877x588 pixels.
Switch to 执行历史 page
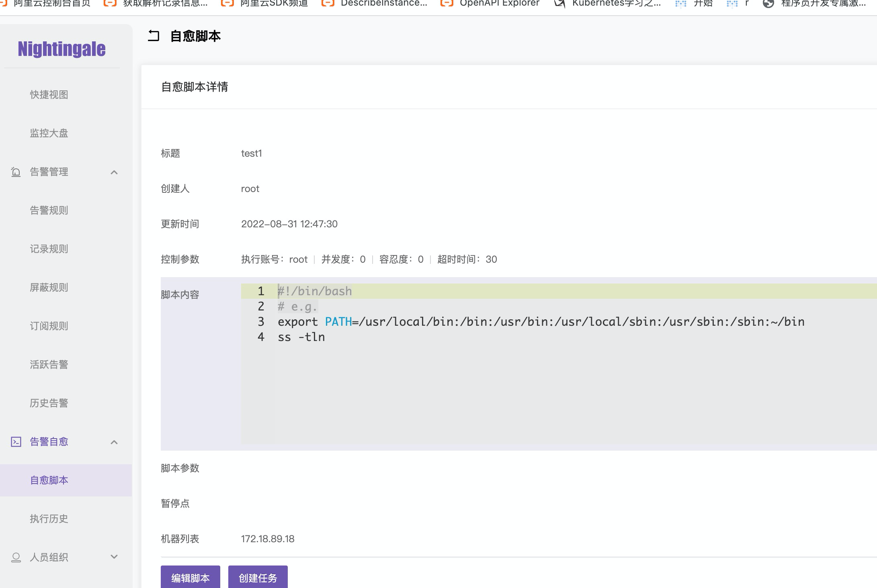[48, 519]
